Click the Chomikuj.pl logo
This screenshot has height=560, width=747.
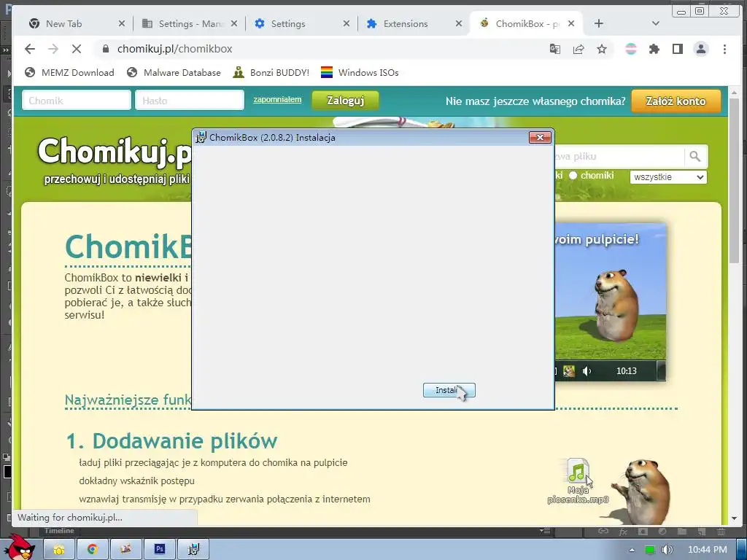pos(115,152)
